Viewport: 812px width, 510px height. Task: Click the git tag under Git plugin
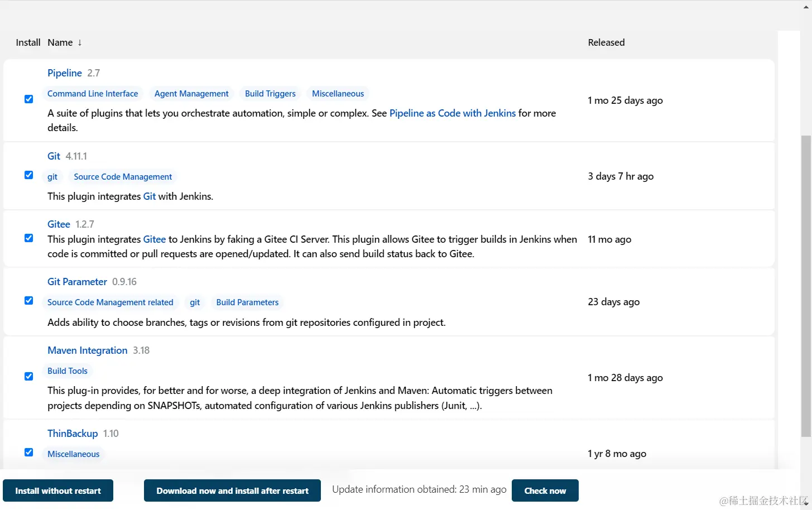[x=52, y=177]
